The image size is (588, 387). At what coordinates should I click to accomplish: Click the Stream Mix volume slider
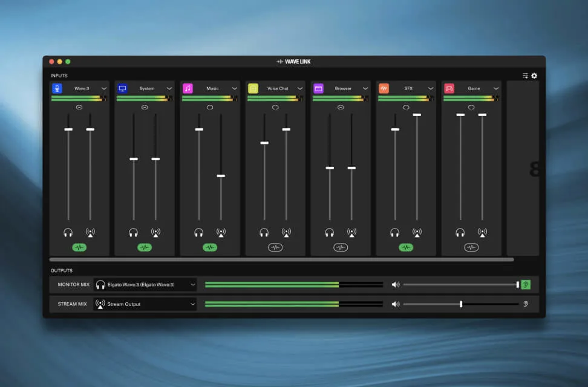(461, 304)
